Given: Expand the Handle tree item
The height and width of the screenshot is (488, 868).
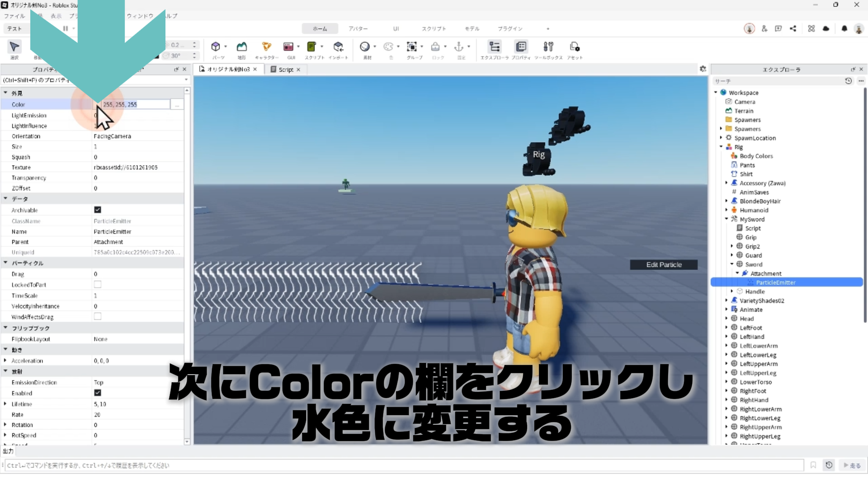Looking at the screenshot, I should click(732, 291).
